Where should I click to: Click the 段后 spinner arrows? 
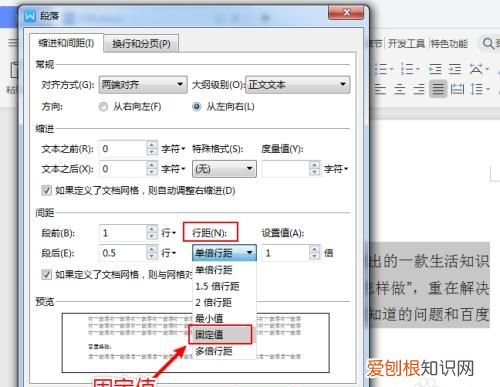[152, 253]
